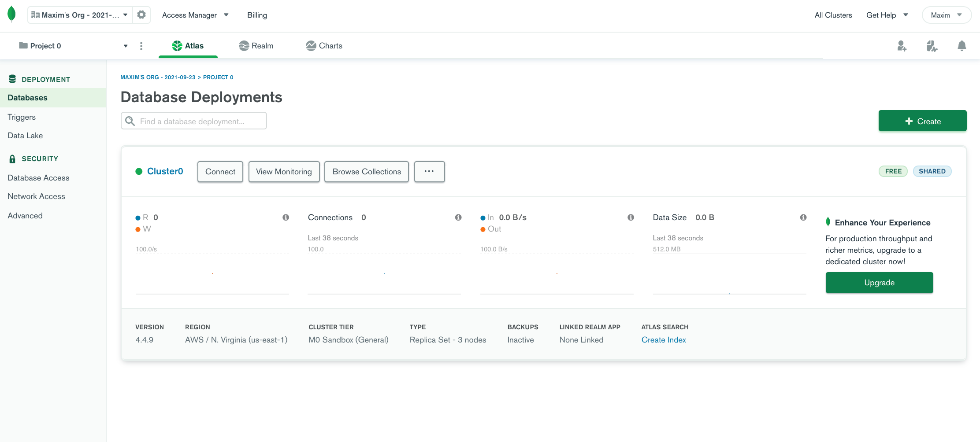Open notifications via the bell icon
980x442 pixels.
click(962, 46)
